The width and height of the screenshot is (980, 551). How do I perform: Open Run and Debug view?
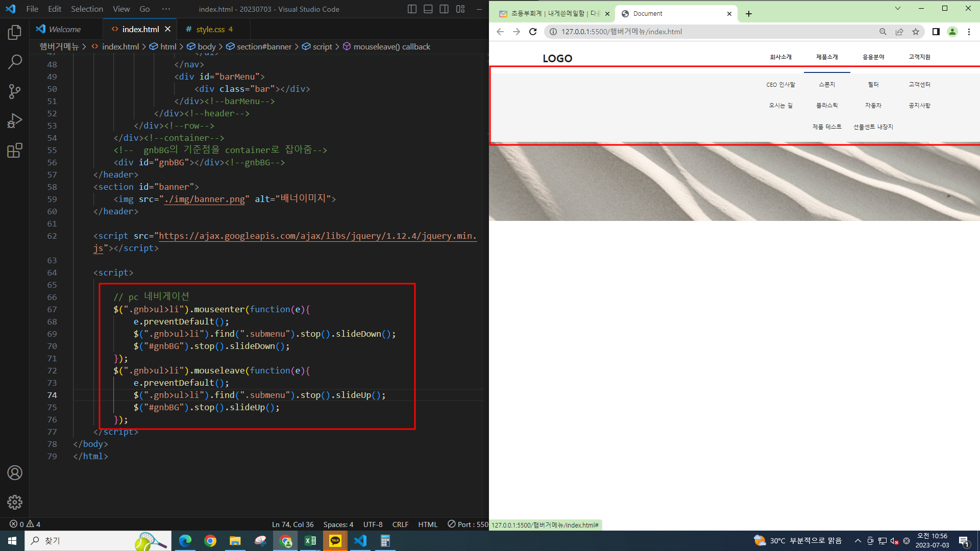(x=15, y=121)
